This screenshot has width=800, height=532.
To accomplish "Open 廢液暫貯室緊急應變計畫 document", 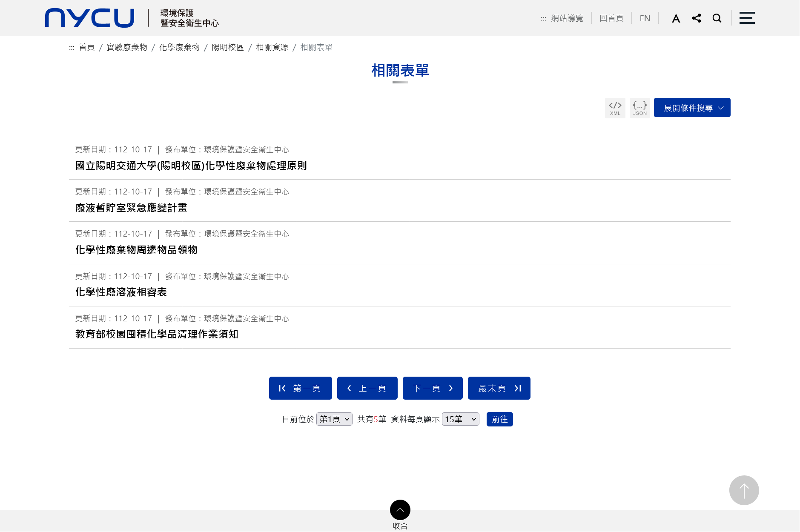I will pos(131,208).
